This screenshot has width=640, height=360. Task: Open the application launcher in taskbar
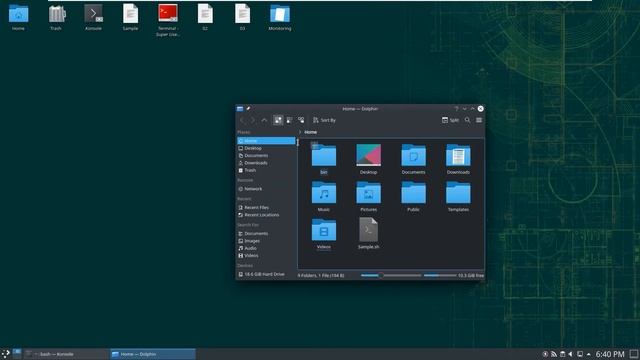[5, 354]
